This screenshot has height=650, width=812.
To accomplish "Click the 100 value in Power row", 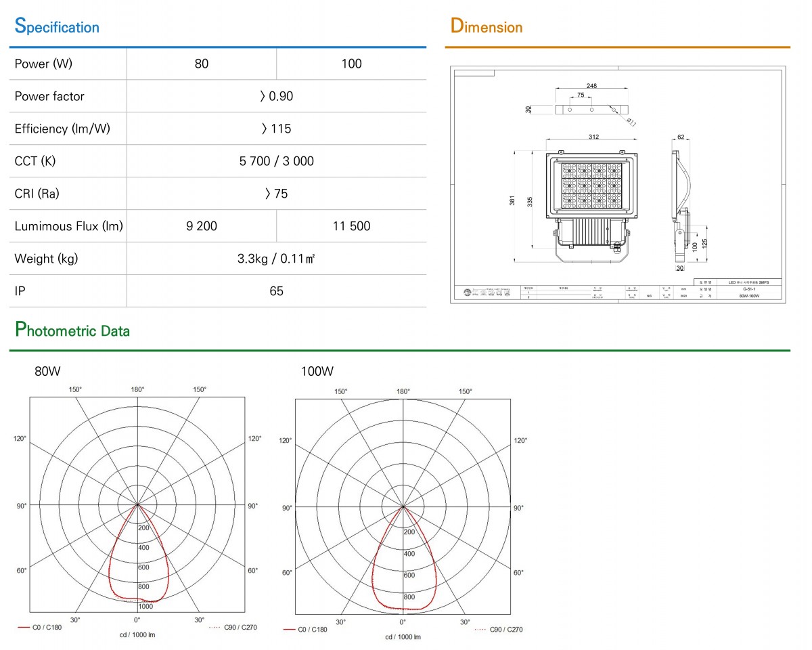I will point(351,64).
